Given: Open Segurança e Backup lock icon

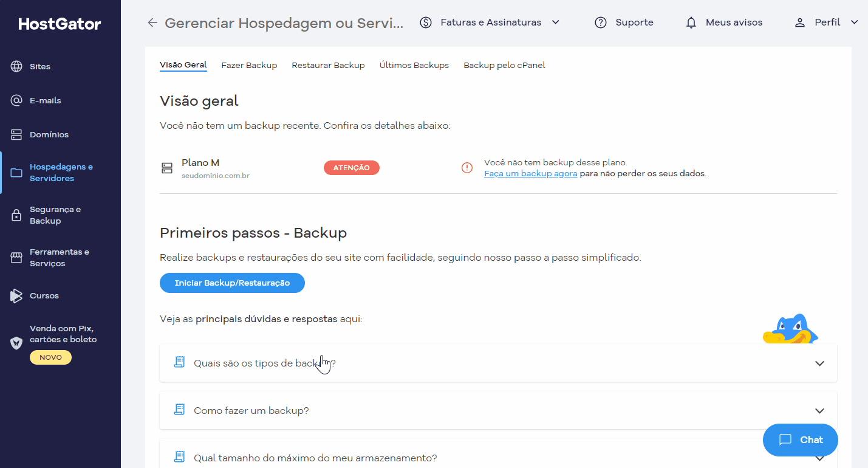Looking at the screenshot, I should coord(16,215).
